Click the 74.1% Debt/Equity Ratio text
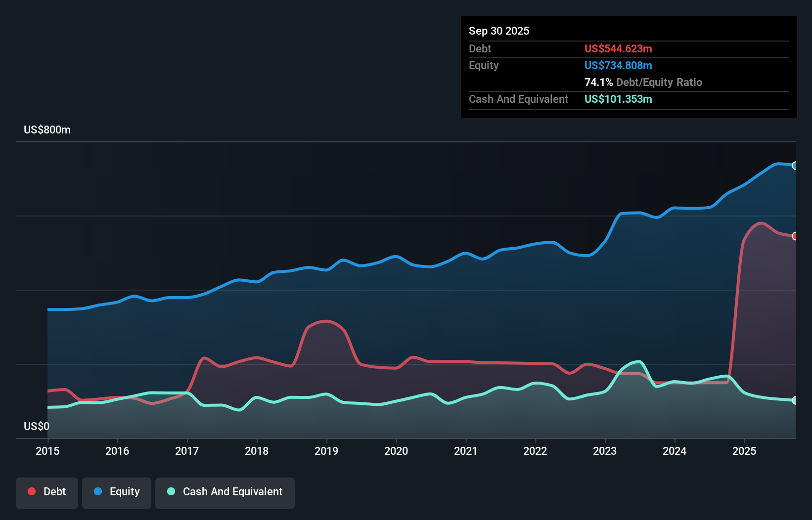Image resolution: width=812 pixels, height=520 pixels. click(643, 82)
